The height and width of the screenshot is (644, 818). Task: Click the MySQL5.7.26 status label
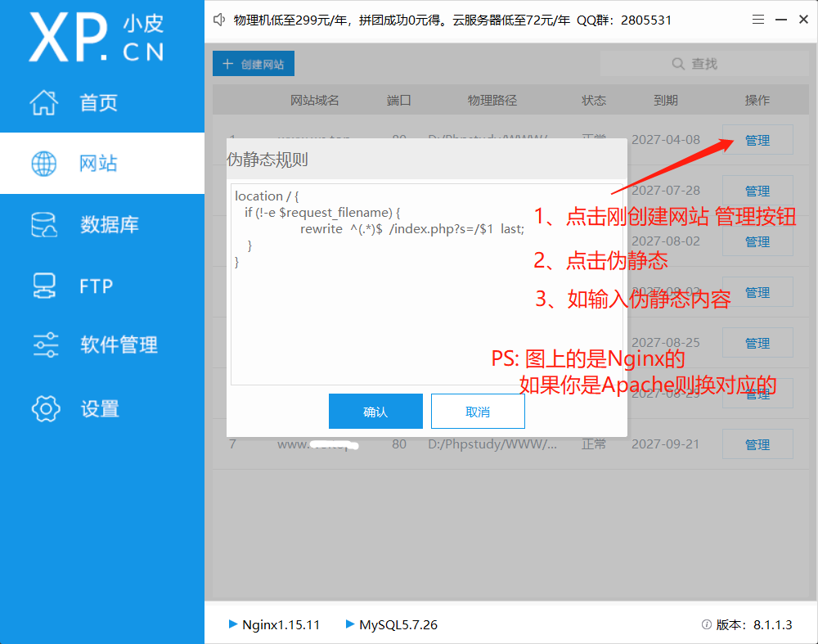point(398,624)
